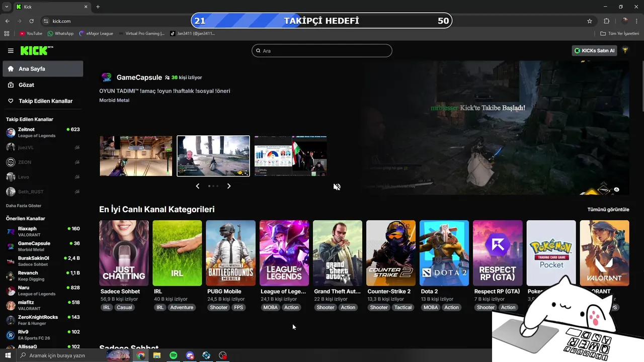The height and width of the screenshot is (362, 644).
Task: Open recommended channel BurakSakinOl
Action: (x=43, y=261)
